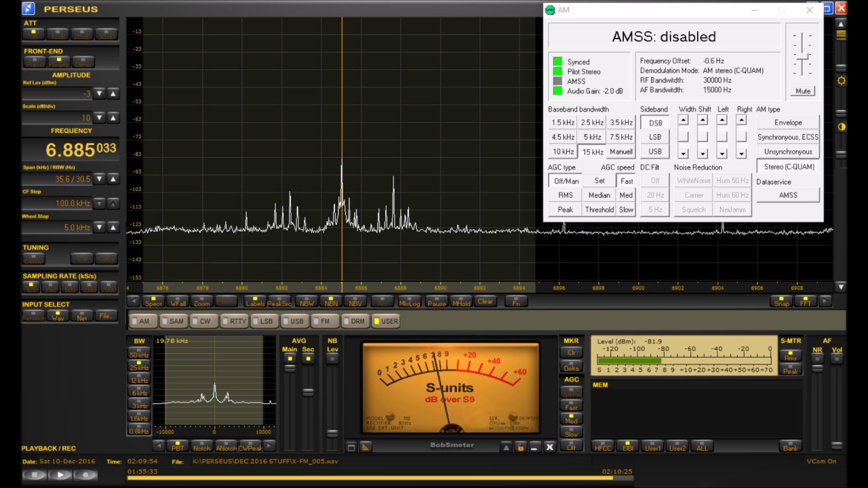Toggle MHold button
868x488 pixels.
tap(461, 302)
